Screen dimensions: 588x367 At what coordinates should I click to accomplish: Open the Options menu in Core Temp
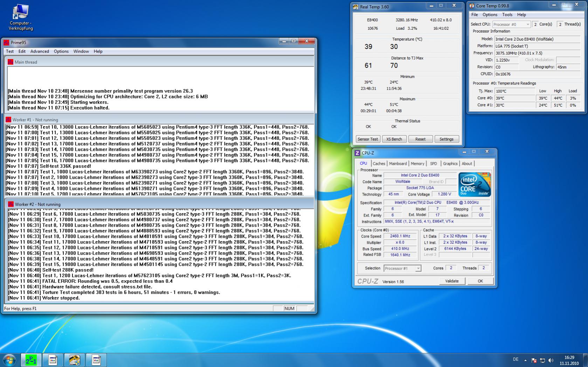[490, 15]
